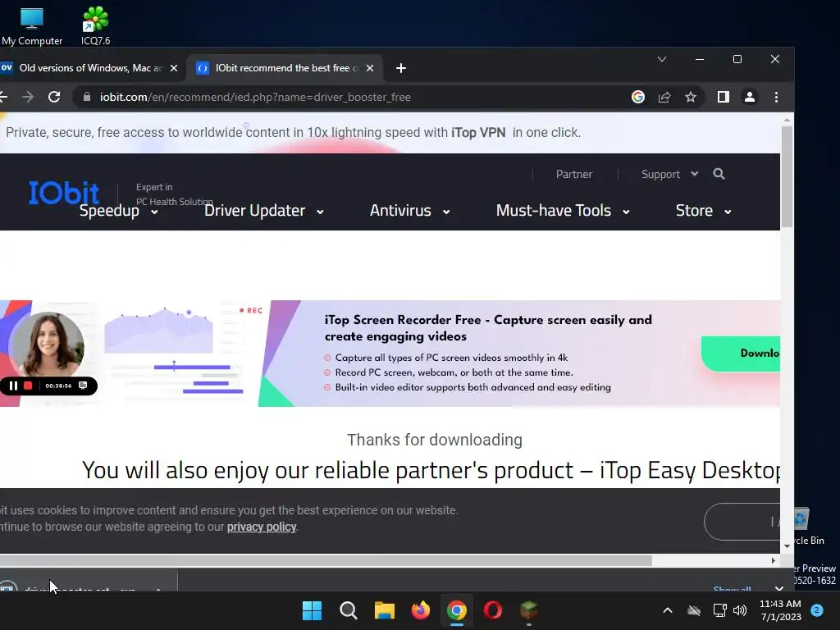Accept cookies with the outlined button
The height and width of the screenshot is (630, 840).
pyautogui.click(x=742, y=521)
